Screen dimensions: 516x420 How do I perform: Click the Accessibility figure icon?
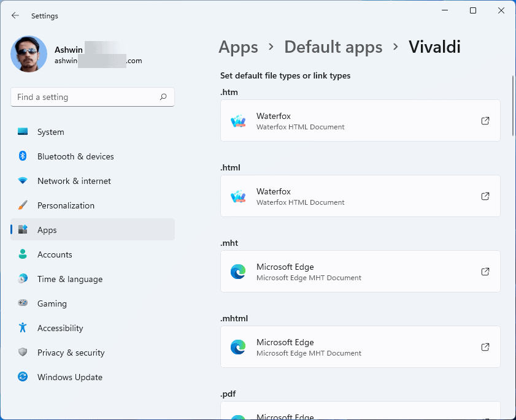23,327
